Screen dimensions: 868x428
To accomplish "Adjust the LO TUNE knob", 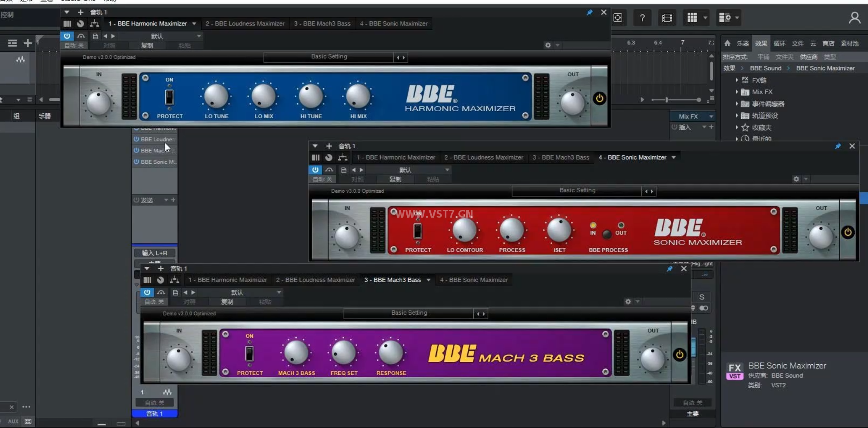I will (216, 96).
